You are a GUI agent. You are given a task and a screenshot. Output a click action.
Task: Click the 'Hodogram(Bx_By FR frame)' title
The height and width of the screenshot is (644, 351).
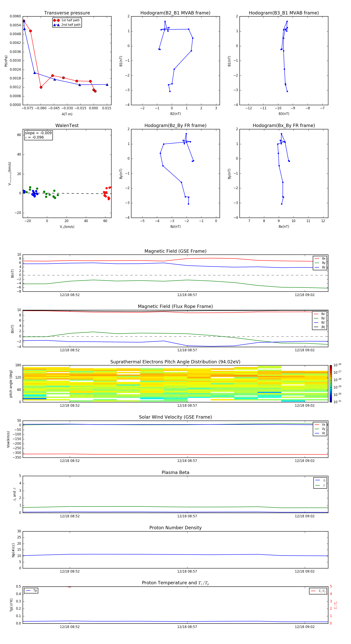(x=284, y=125)
